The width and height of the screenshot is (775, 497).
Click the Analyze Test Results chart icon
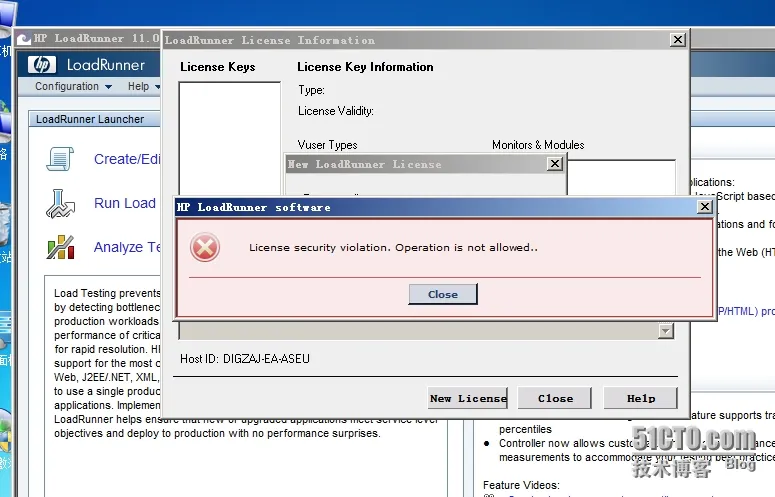pos(60,247)
